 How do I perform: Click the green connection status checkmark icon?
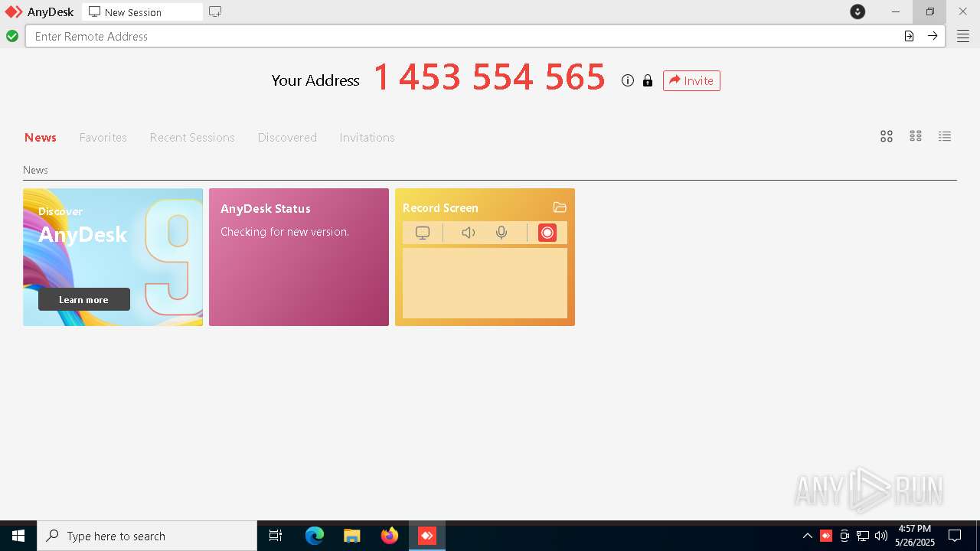[x=12, y=36]
